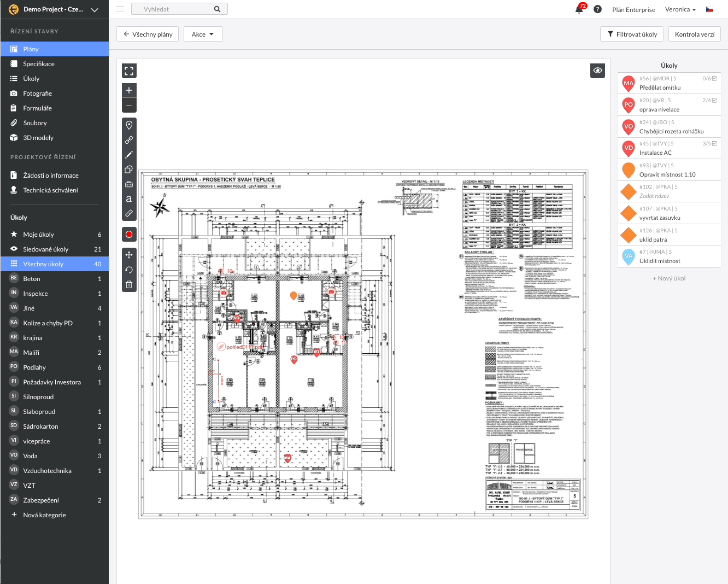Open the Demo Project selector

coord(55,9)
